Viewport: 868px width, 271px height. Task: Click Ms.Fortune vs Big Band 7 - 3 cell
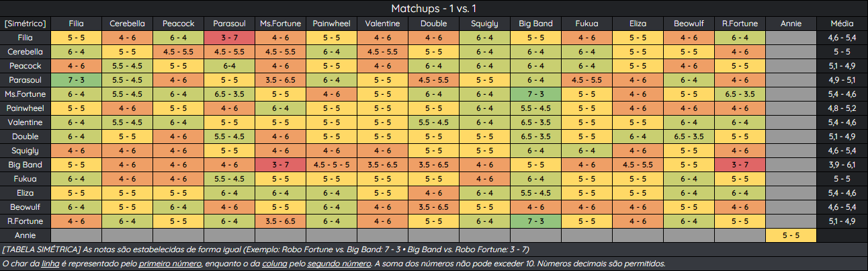(x=535, y=94)
